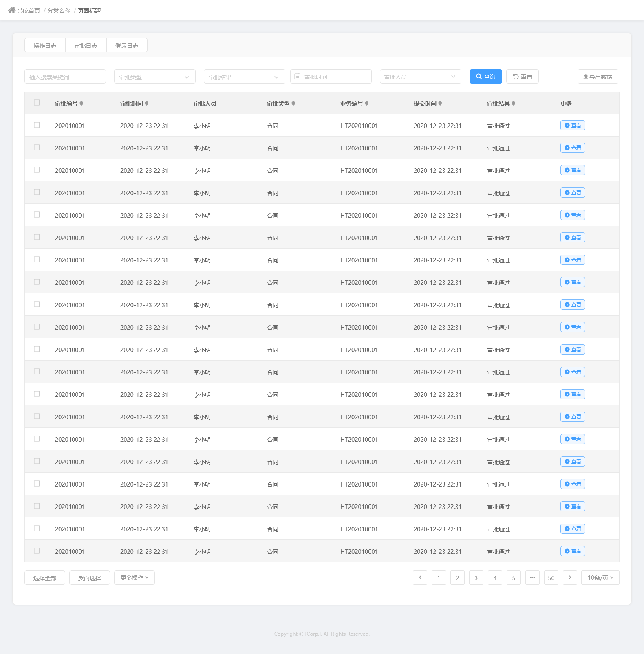
Task: Go to page 3 in pagination
Action: (x=476, y=577)
